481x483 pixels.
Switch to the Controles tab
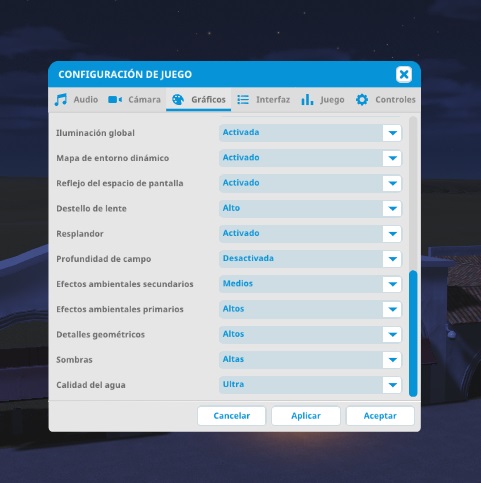coord(385,100)
